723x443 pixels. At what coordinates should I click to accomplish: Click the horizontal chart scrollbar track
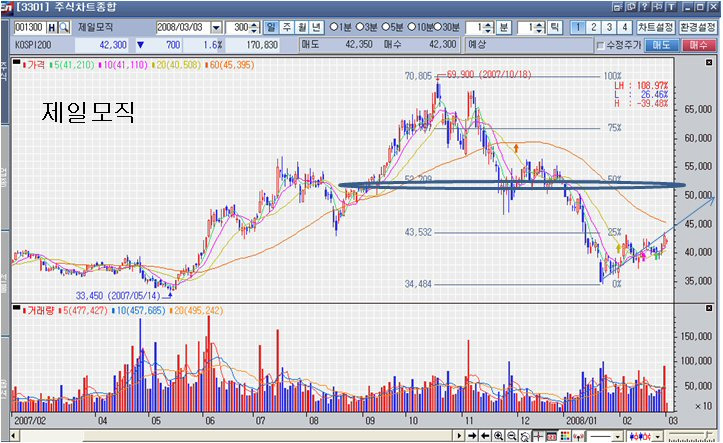(237, 436)
